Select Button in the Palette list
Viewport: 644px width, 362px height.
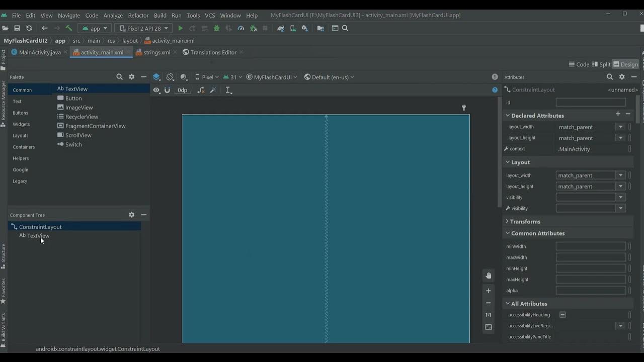73,98
